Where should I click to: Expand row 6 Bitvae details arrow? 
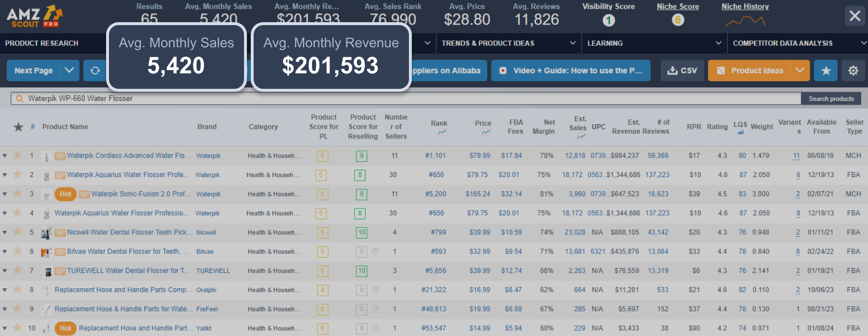5,252
